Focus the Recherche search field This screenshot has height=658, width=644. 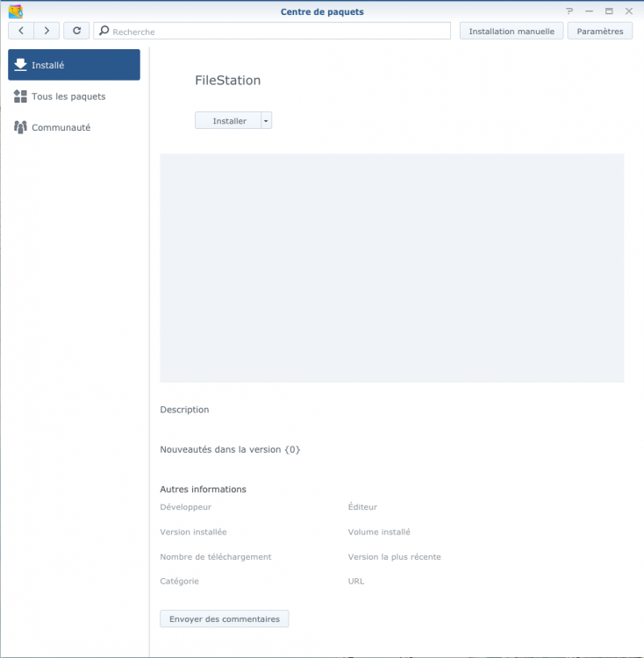[x=272, y=31]
